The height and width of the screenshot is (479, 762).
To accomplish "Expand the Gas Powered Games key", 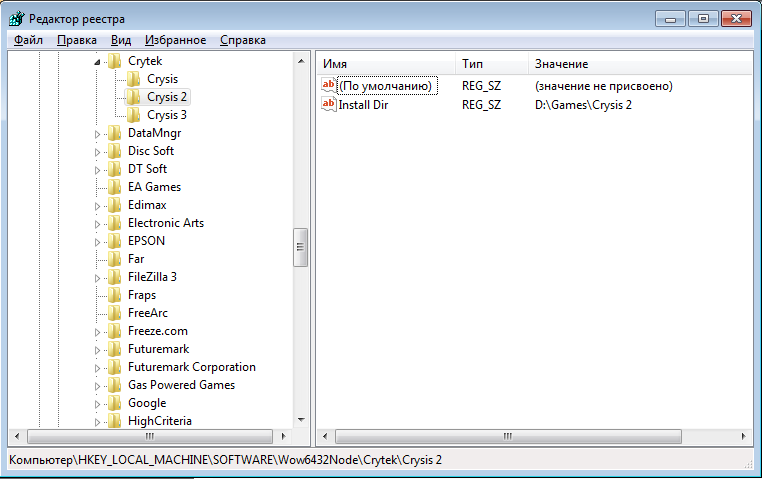I will coord(97,386).
